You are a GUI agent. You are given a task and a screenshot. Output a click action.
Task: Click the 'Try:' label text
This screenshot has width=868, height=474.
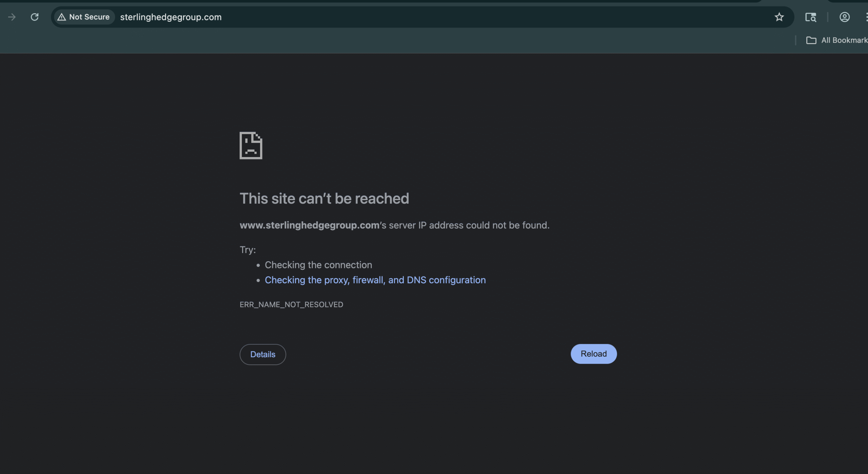click(x=248, y=250)
